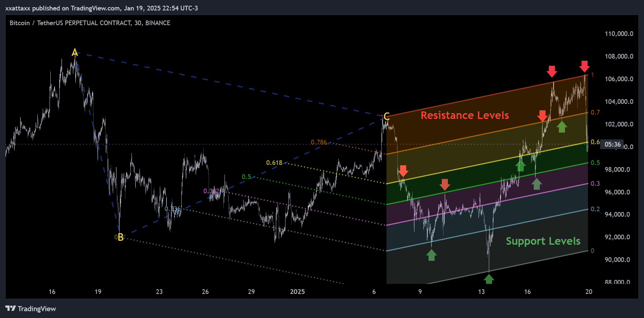Screen dimensions: 644x318
Task: Click the 13 date on time axis
Action: tap(481, 292)
